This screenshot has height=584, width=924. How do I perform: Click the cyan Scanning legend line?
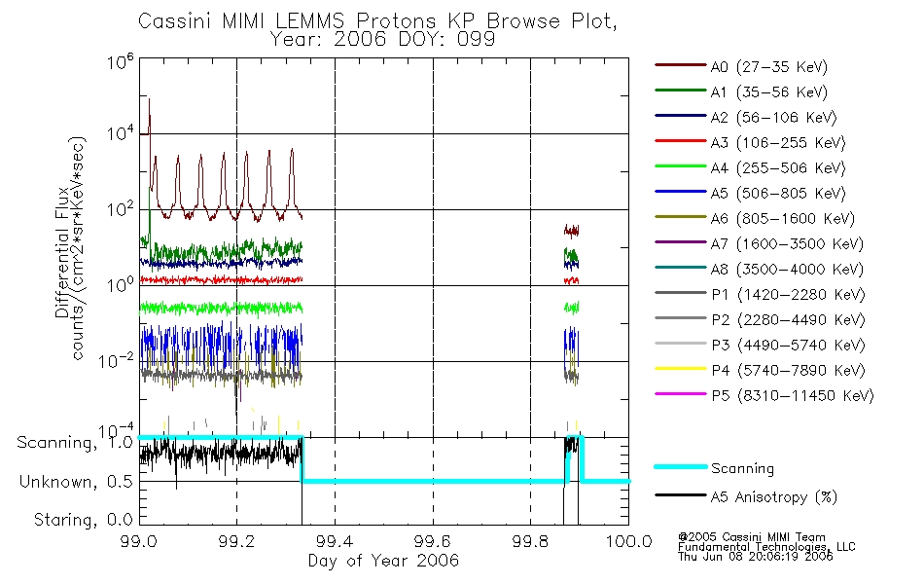680,466
